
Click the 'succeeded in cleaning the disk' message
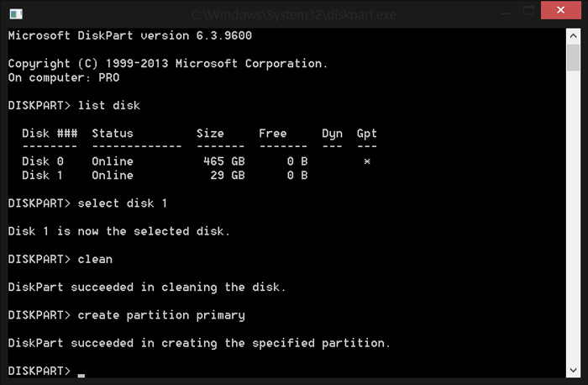pyautogui.click(x=147, y=287)
